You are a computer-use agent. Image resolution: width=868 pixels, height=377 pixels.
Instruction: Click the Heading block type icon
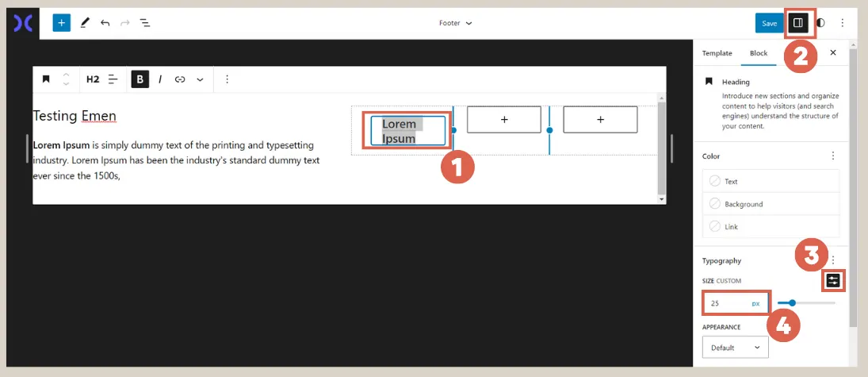coord(47,79)
